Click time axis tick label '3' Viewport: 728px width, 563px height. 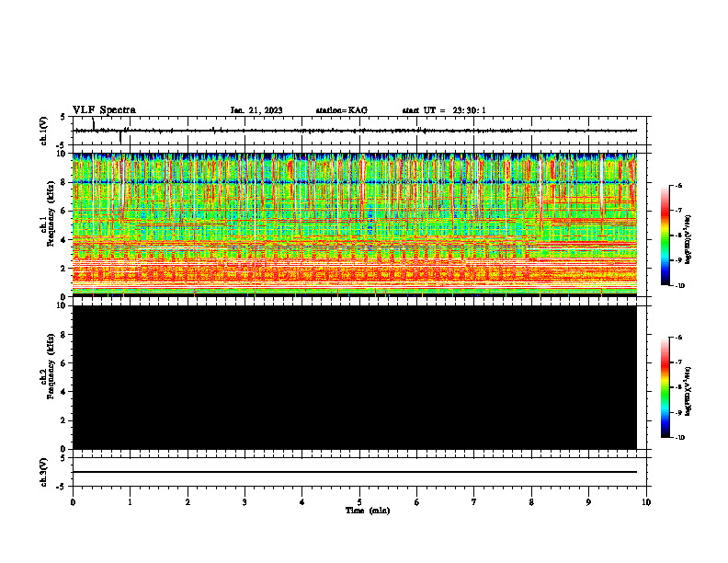click(x=245, y=502)
